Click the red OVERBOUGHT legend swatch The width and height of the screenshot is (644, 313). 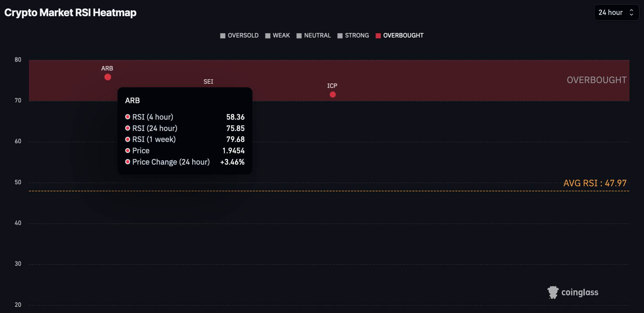click(378, 36)
